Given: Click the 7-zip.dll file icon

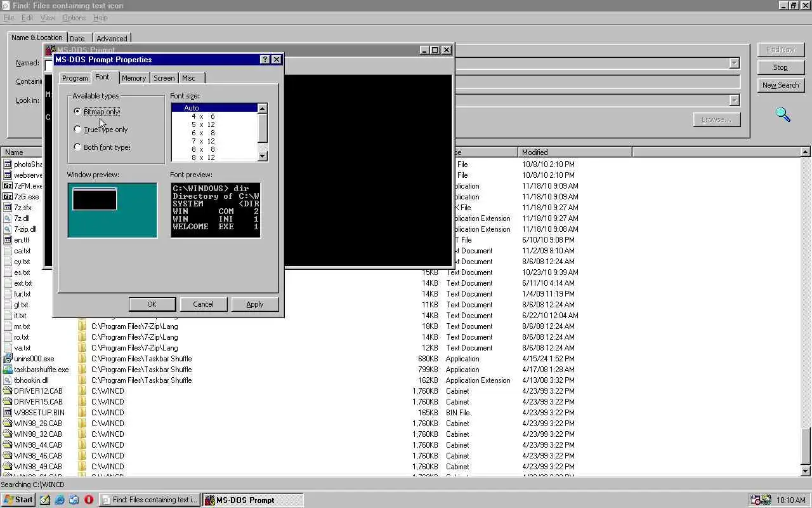Looking at the screenshot, I should pyautogui.click(x=8, y=229).
